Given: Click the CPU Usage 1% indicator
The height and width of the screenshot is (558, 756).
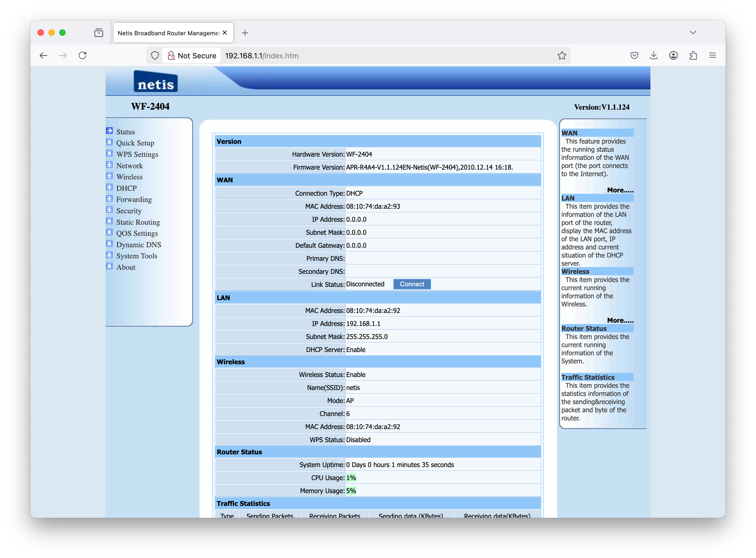Looking at the screenshot, I should (x=351, y=478).
